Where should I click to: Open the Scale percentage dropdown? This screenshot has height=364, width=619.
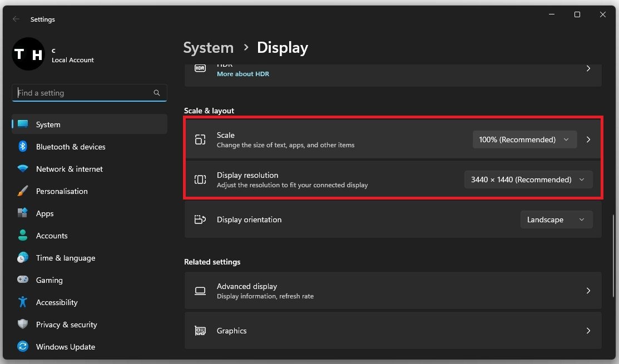524,140
